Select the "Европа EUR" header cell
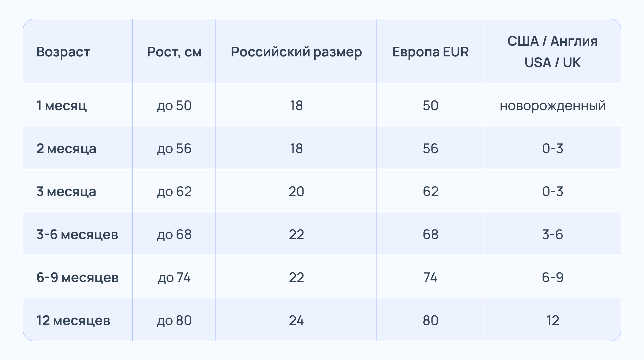 [430, 52]
